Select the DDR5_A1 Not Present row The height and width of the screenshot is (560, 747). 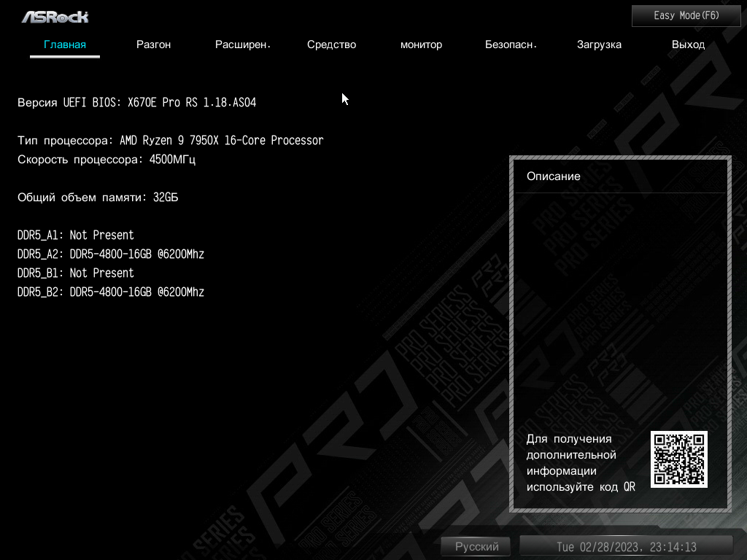point(76,236)
